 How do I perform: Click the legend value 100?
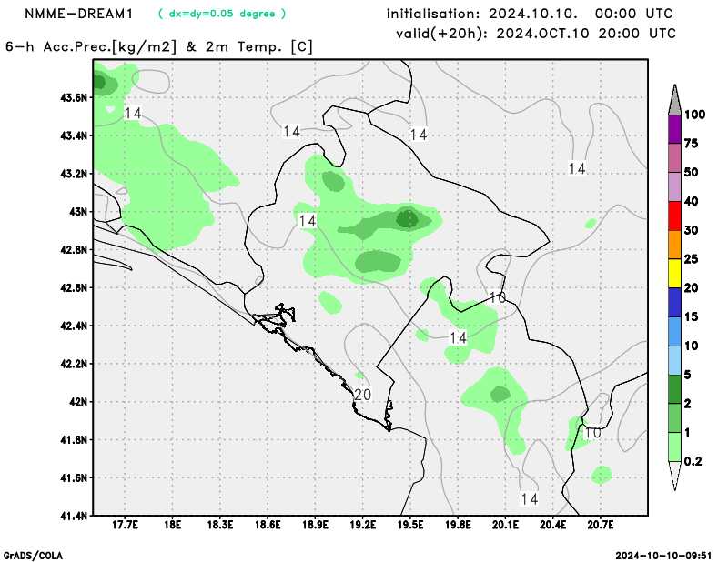coord(694,115)
